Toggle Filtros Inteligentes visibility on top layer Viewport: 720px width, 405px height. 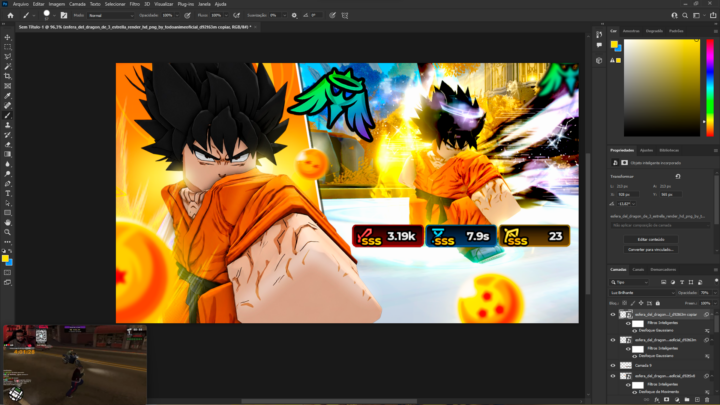click(628, 323)
